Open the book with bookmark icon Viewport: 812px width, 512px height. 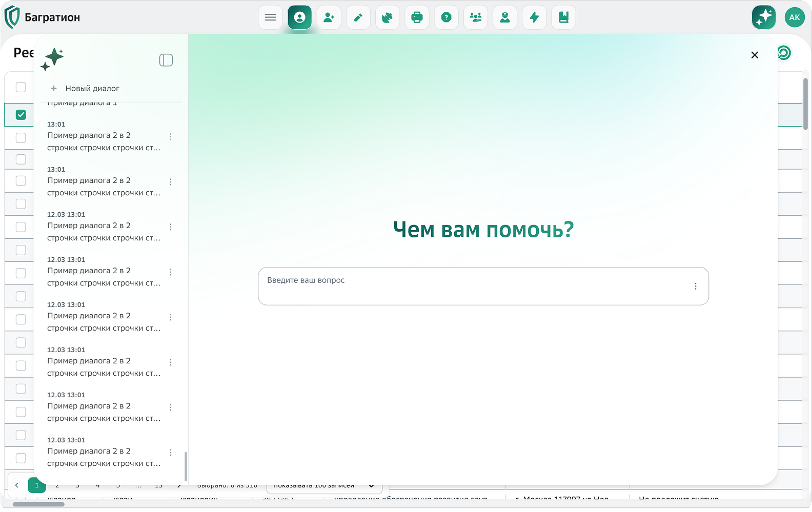564,17
